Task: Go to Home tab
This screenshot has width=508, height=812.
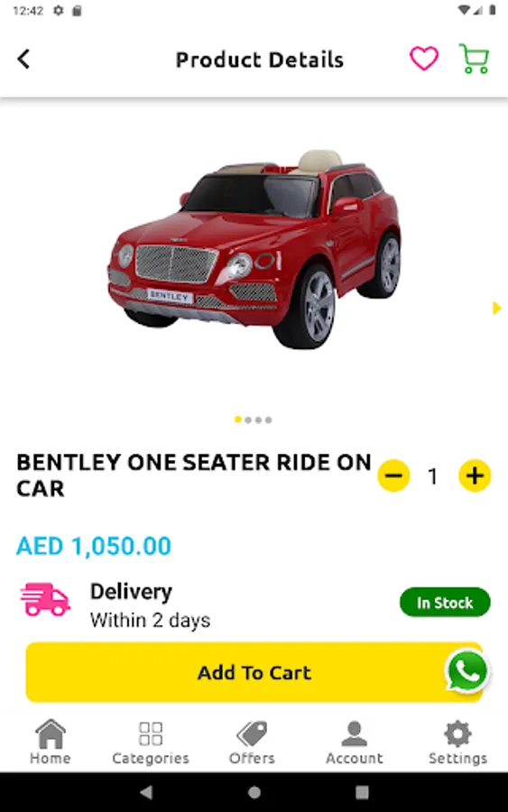Action: [x=51, y=743]
